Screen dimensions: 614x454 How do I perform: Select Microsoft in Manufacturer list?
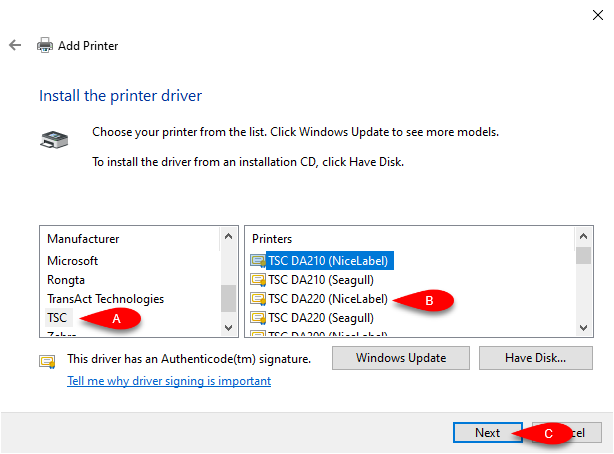[x=72, y=261]
